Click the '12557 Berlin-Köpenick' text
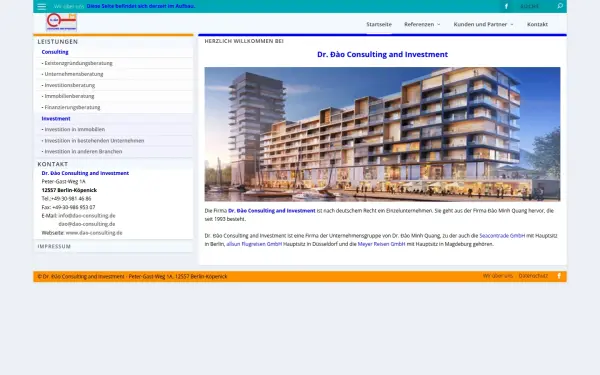 [69, 190]
